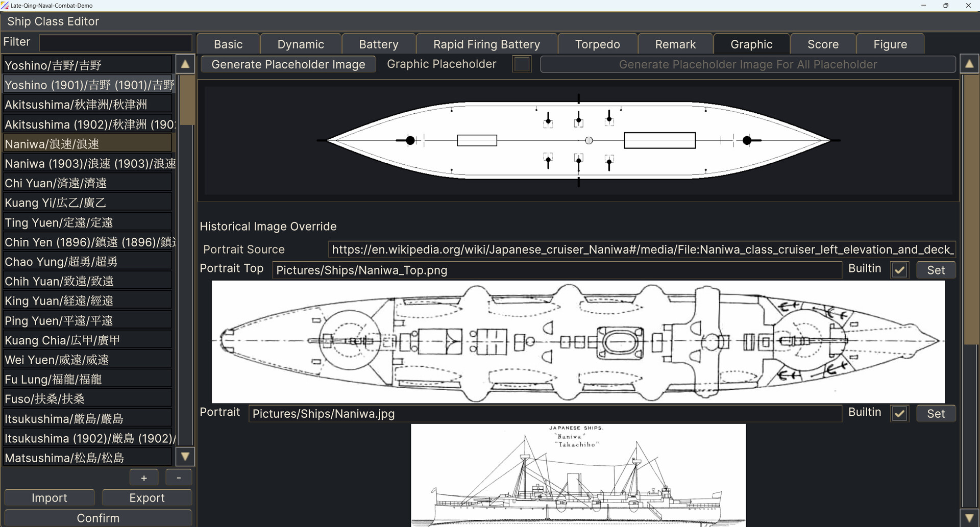This screenshot has height=527, width=980.
Task: Click the Portrait Source URL field
Action: click(642, 249)
